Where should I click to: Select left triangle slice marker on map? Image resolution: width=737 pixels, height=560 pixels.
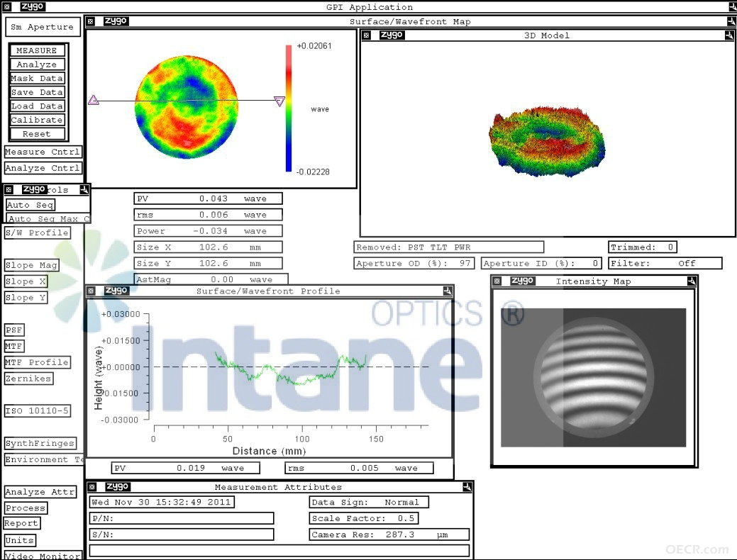tap(94, 100)
